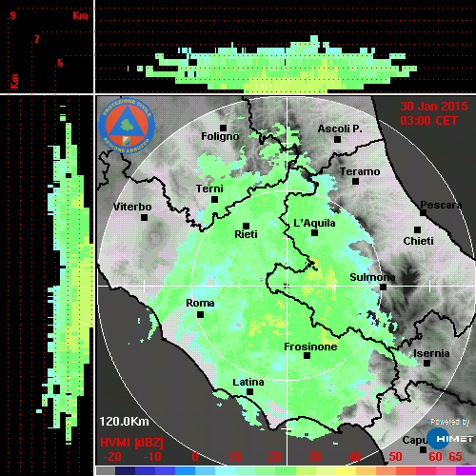
Task: Select the Isernia city marker
Action: pyautogui.click(x=426, y=363)
